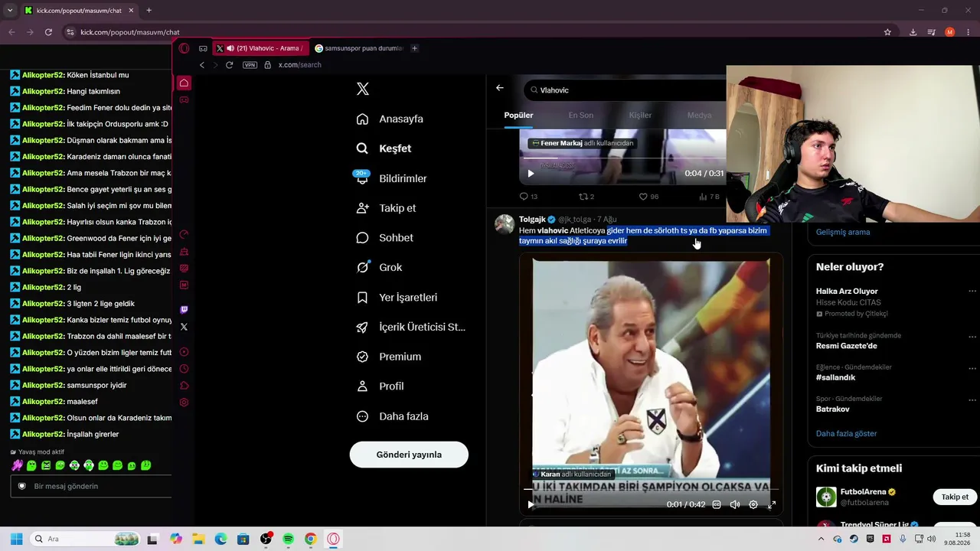Open the Opera menu logo

click(x=184, y=48)
